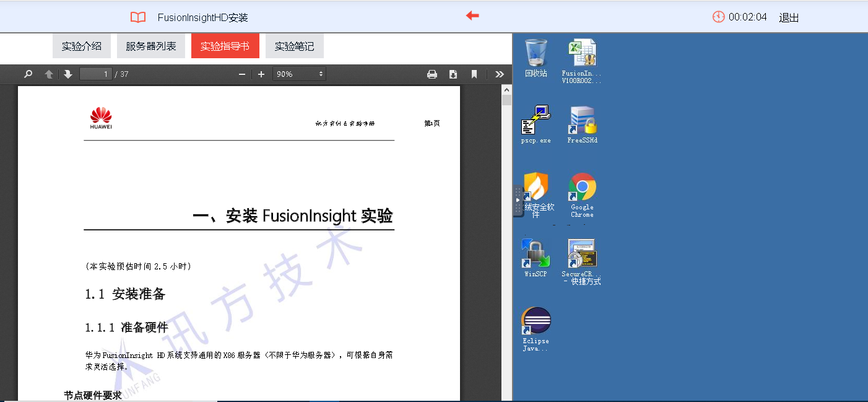Start FreeSSHd from the desktop
The width and height of the screenshot is (868, 402).
click(x=581, y=121)
